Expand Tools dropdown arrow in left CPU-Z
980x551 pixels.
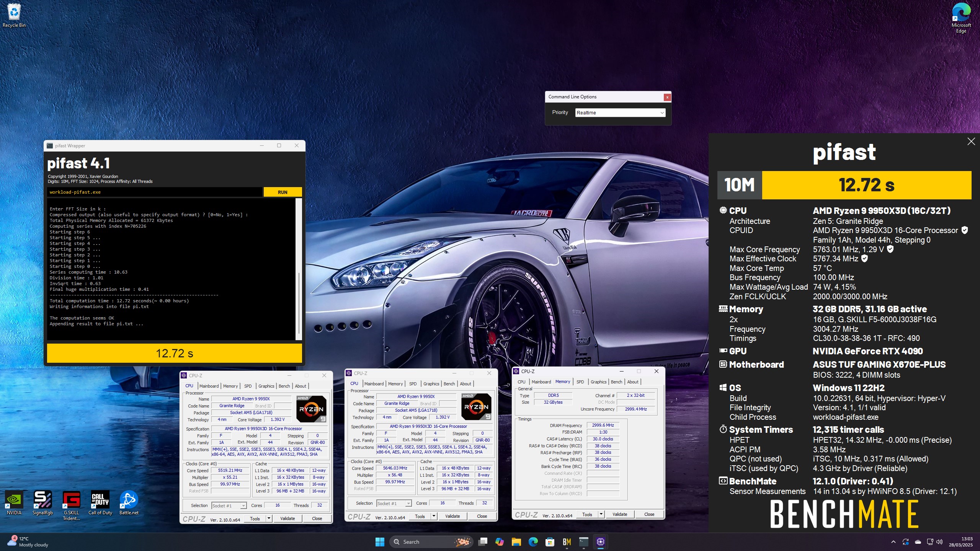click(x=269, y=518)
